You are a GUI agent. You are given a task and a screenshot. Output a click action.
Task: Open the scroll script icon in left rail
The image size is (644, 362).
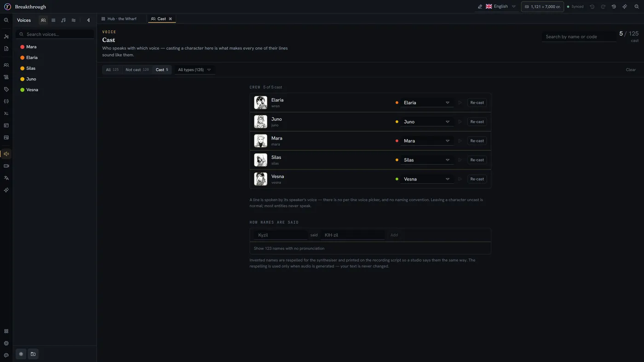coord(6,77)
